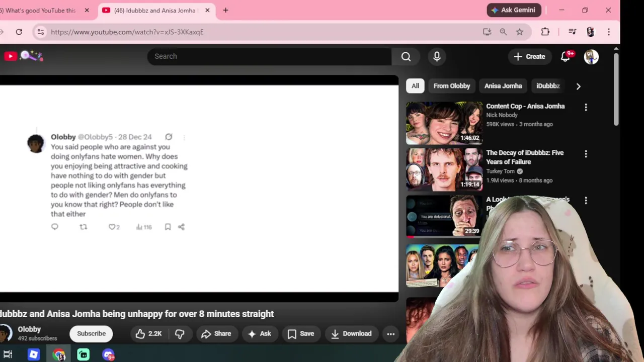644x362 pixels.
Task: Click the Install app icon in address bar
Action: point(487,32)
